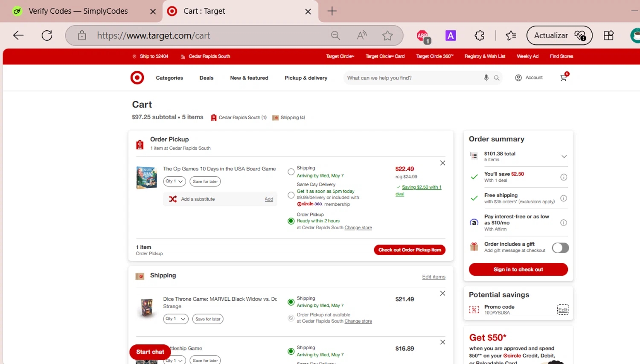
Task: Select Shipping option for USA Board Game
Action: click(x=291, y=172)
